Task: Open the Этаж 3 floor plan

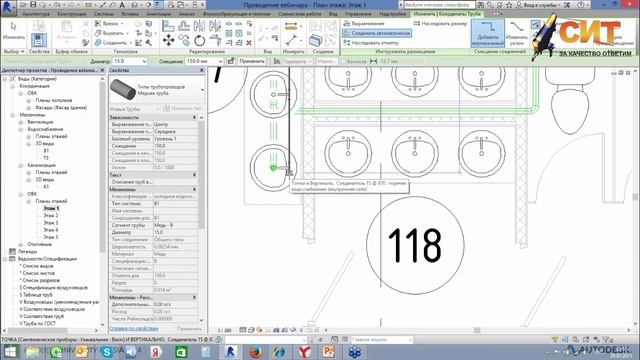Action: 51,223
